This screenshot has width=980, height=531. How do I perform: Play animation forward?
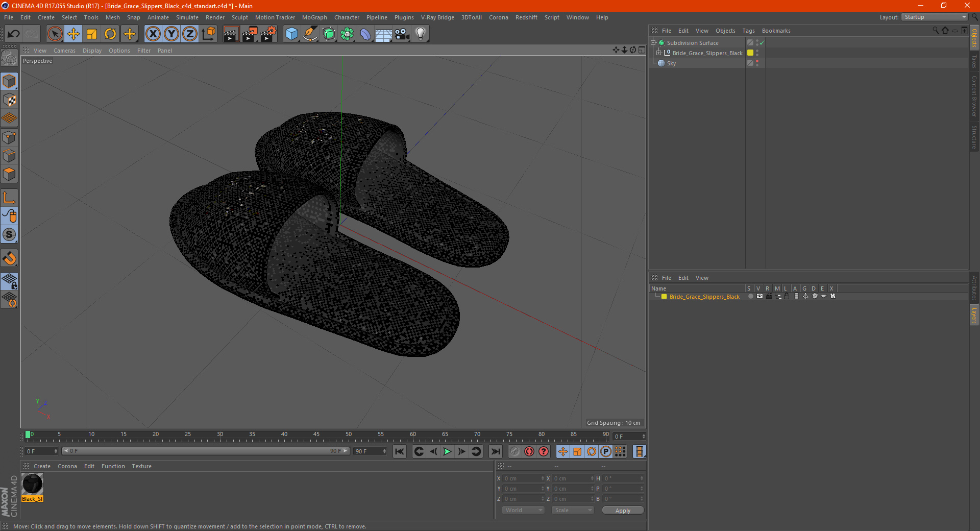447,451
